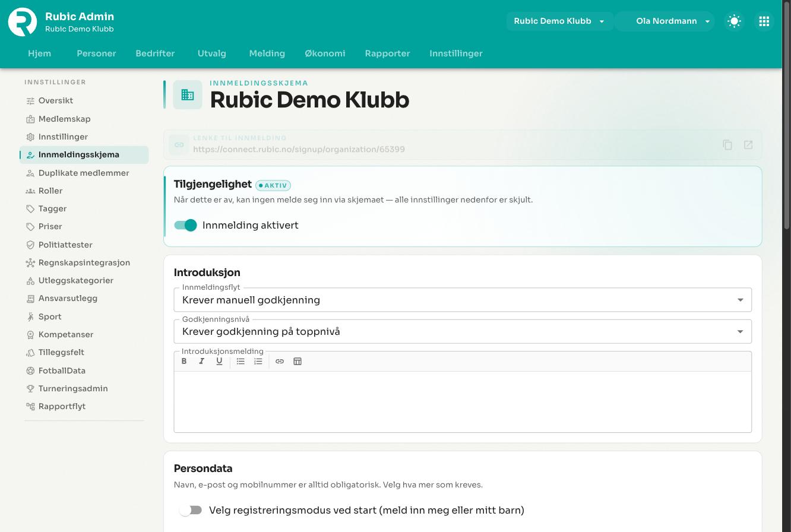791x532 pixels.
Task: Go to the Hjem menu
Action: (x=40, y=53)
